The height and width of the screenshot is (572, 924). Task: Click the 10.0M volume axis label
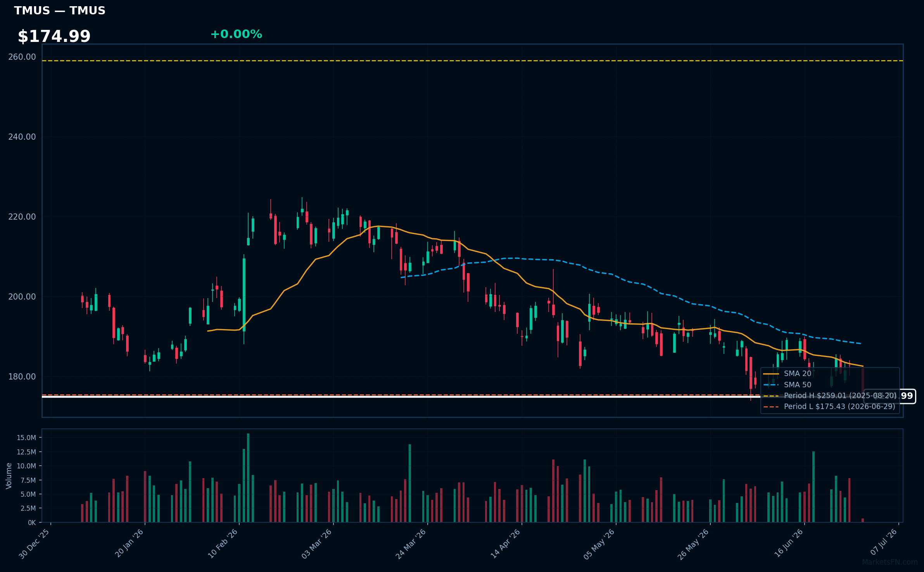[26, 466]
